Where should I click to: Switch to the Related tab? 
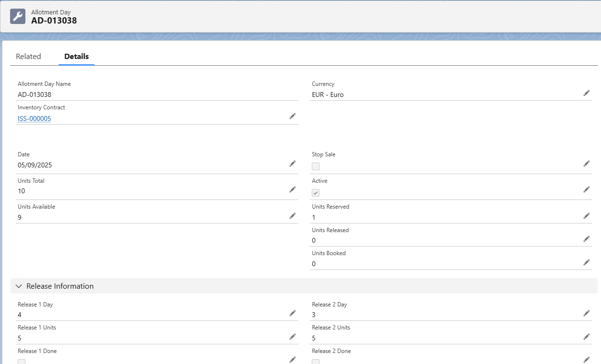28,57
